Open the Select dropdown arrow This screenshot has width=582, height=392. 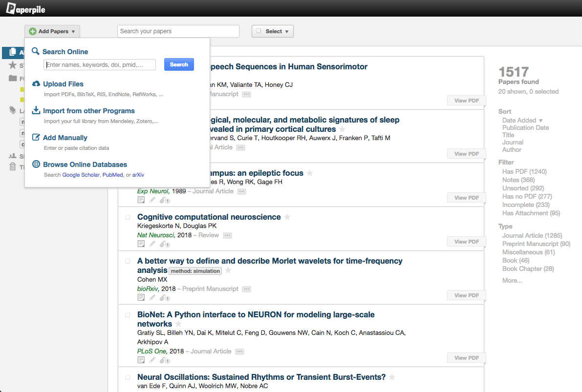(x=287, y=32)
